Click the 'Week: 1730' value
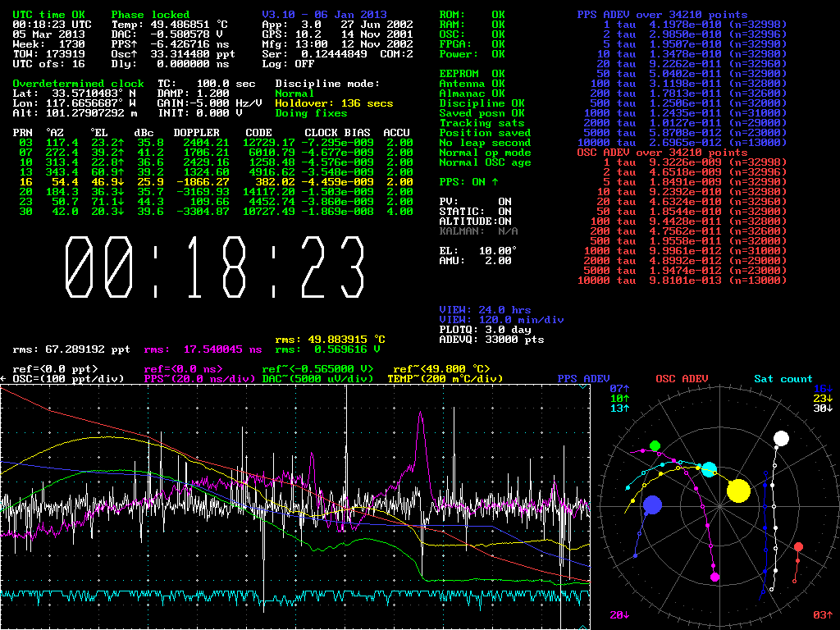The image size is (840, 630). [x=48, y=44]
